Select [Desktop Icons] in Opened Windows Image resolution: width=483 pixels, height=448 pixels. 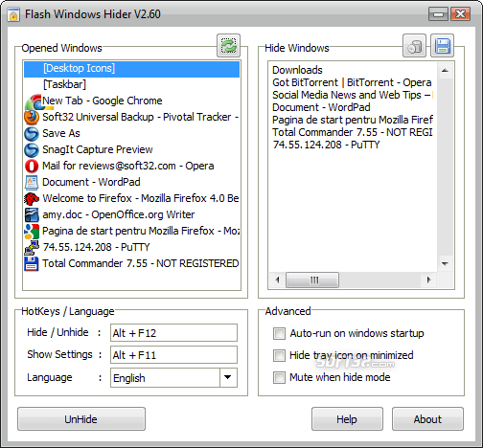[x=131, y=69]
